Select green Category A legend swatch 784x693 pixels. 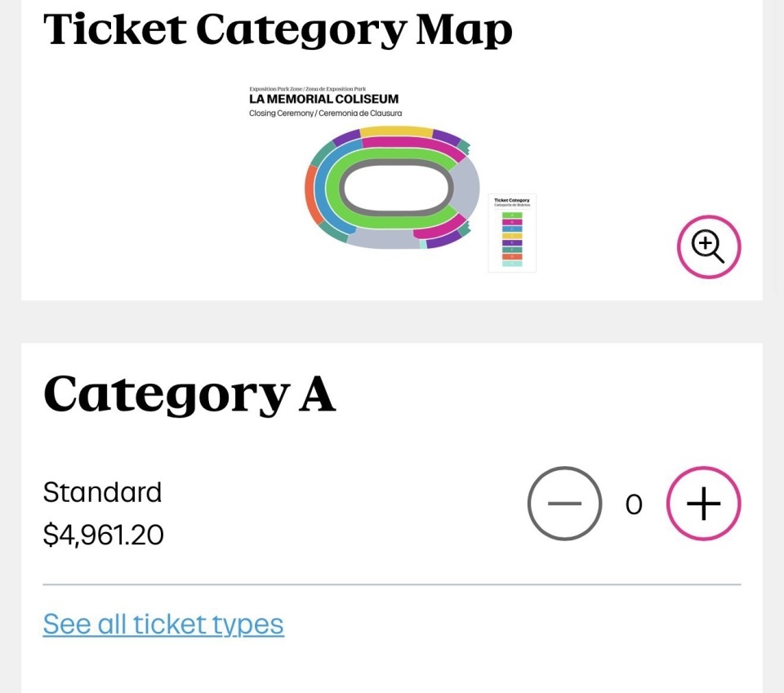pyautogui.click(x=512, y=215)
